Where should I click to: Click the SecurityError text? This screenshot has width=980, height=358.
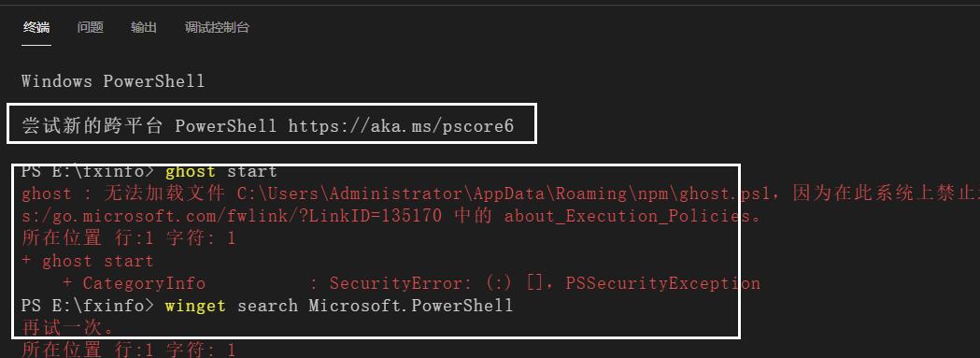396,283
